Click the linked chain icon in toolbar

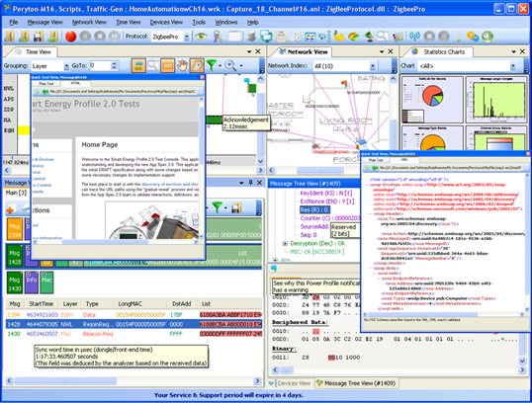(473, 37)
